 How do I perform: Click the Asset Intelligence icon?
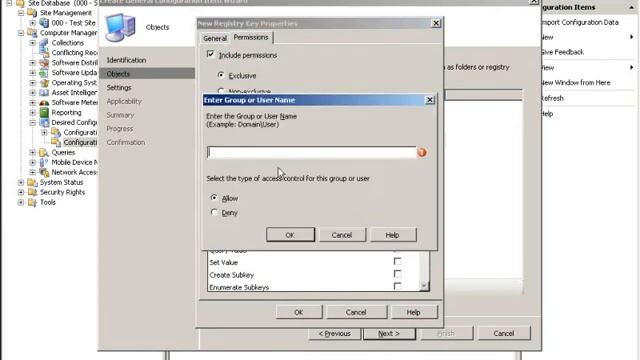click(x=44, y=93)
